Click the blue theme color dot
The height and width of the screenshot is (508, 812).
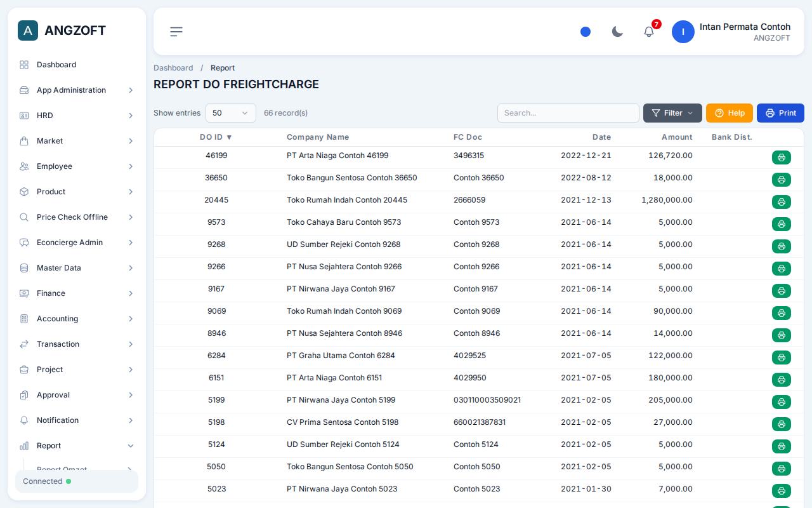586,32
